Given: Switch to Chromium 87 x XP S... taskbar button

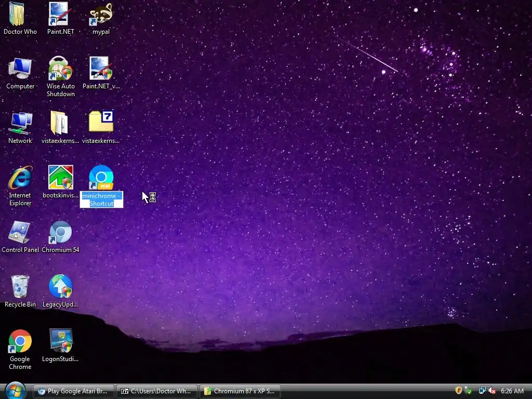Looking at the screenshot, I should click(x=240, y=391).
